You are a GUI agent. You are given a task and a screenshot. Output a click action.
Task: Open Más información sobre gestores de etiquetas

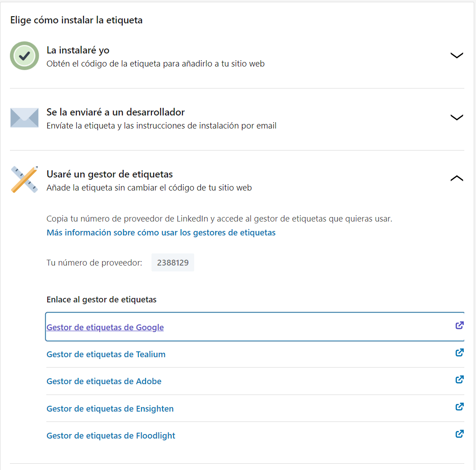pos(160,232)
